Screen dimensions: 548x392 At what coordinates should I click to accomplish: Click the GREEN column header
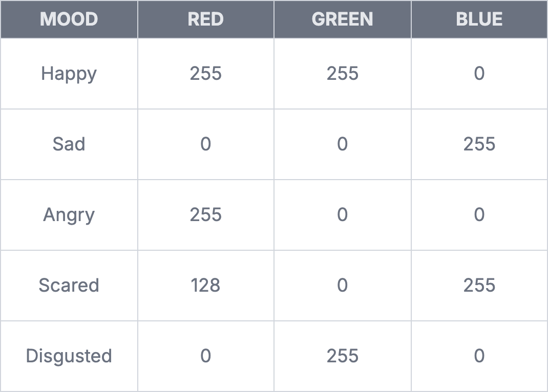pos(343,19)
